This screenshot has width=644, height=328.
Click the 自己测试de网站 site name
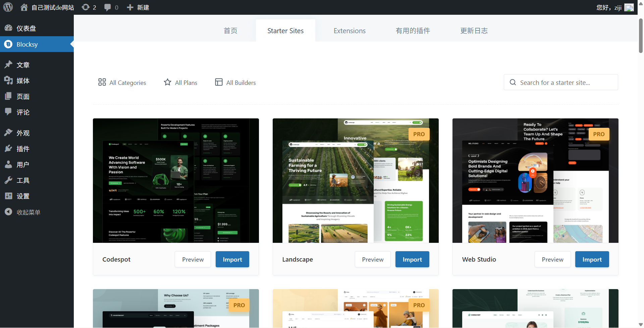click(53, 7)
